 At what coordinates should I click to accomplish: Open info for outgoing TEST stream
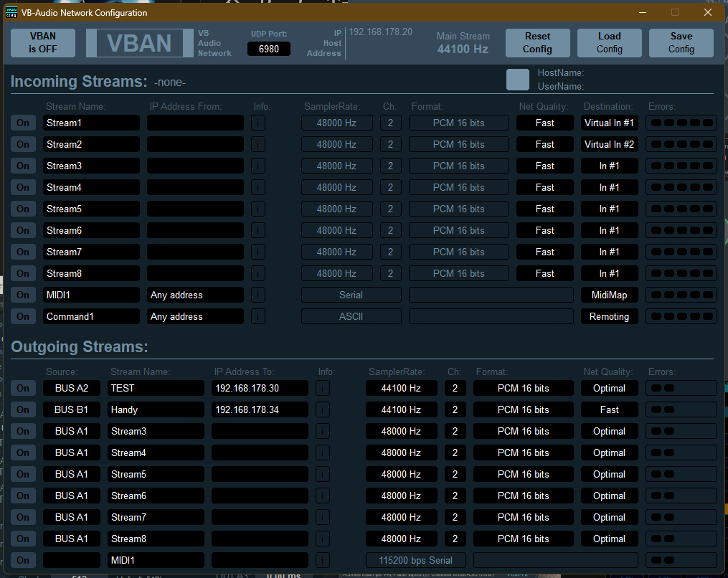click(x=323, y=388)
